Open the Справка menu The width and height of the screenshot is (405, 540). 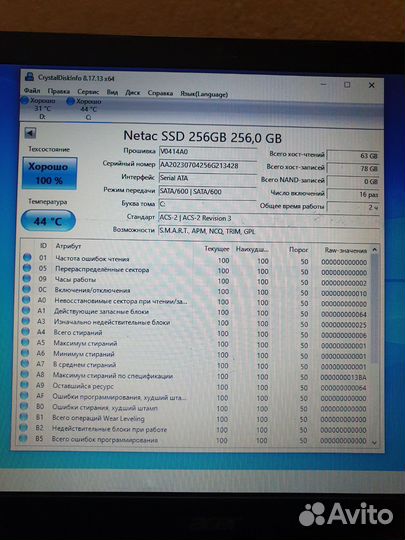pos(160,93)
